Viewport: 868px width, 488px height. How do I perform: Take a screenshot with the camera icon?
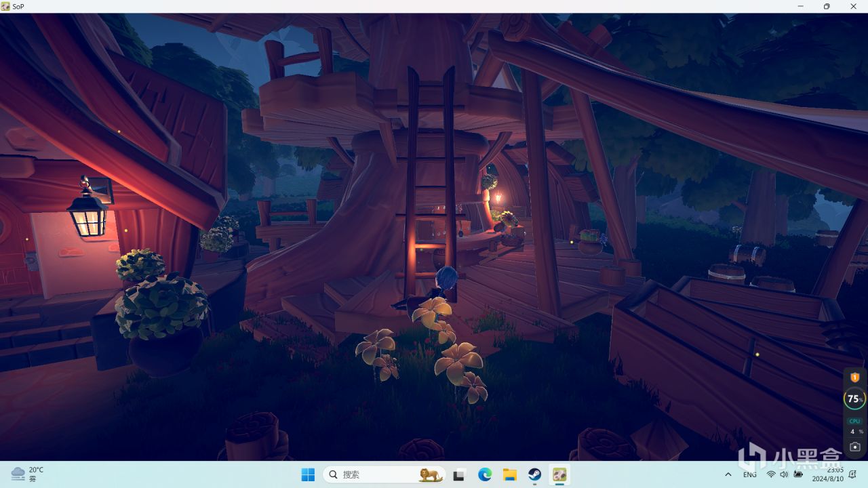pyautogui.click(x=854, y=447)
